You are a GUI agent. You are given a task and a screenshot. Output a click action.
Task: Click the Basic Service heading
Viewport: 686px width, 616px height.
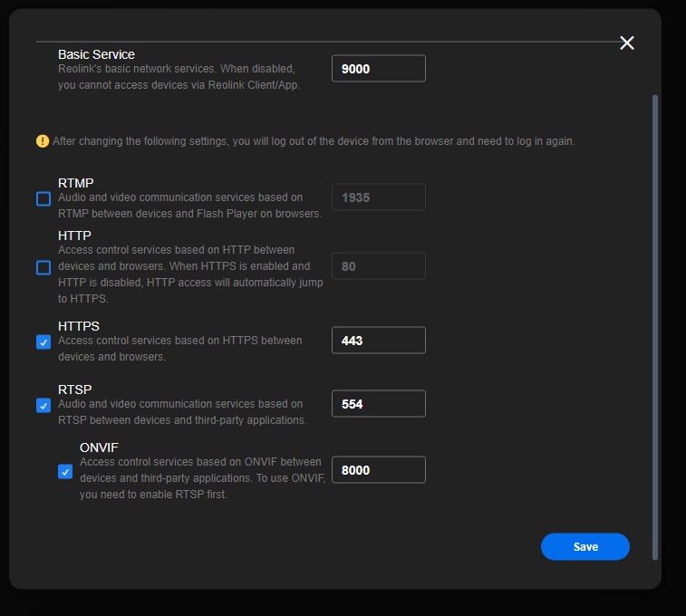[x=96, y=54]
